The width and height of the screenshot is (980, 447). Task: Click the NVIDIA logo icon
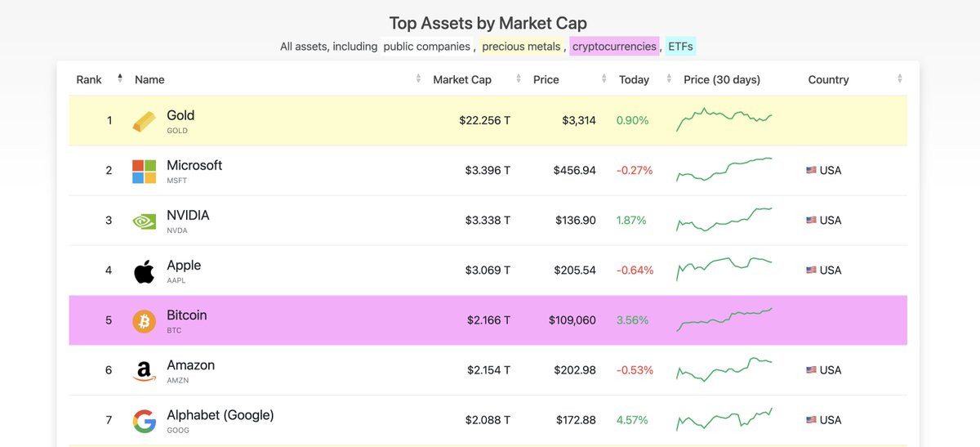point(144,221)
